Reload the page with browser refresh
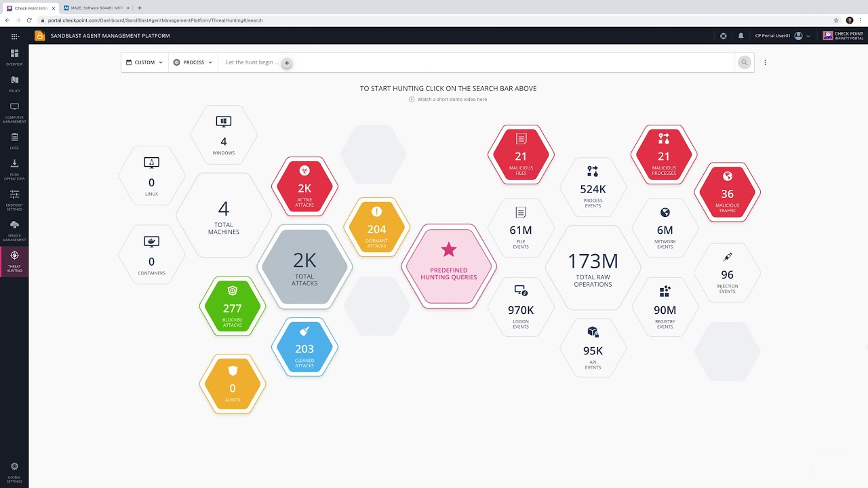Image resolution: width=868 pixels, height=488 pixels. 29,20
